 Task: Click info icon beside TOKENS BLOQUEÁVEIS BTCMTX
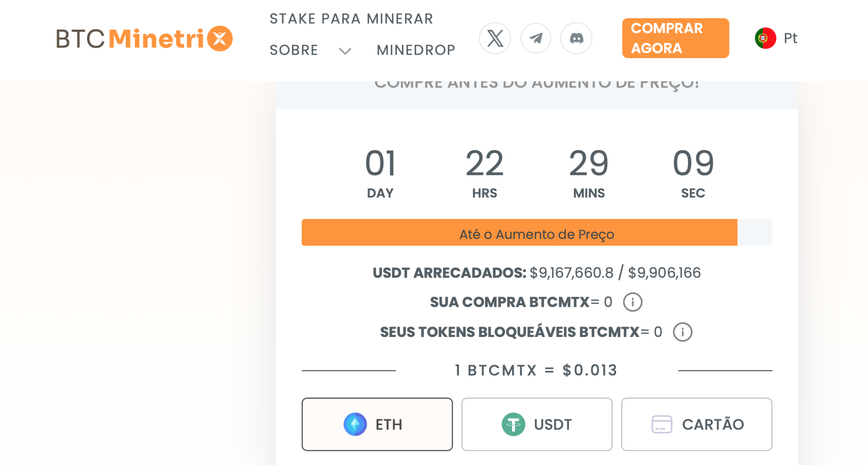pyautogui.click(x=682, y=332)
